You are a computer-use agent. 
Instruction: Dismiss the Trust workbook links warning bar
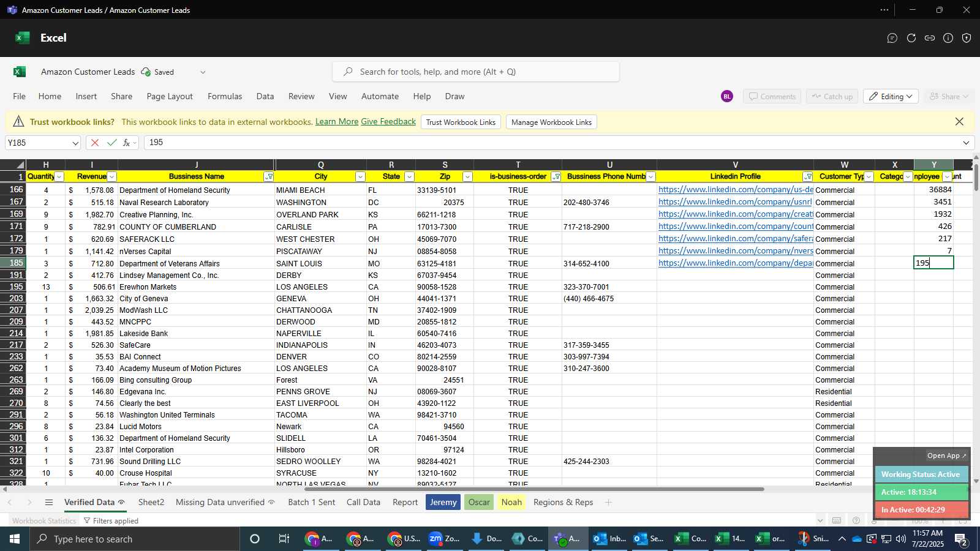tap(960, 122)
